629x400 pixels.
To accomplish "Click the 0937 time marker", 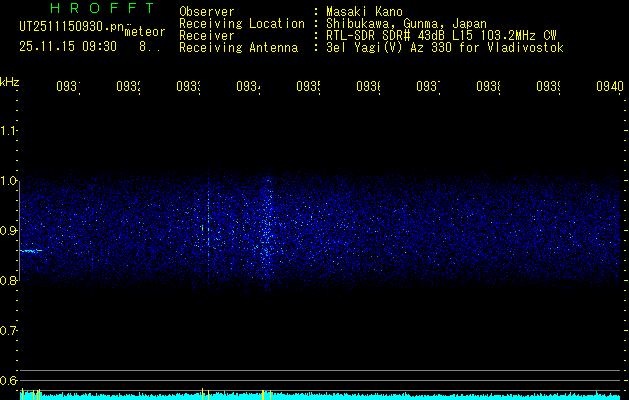I will [x=428, y=87].
